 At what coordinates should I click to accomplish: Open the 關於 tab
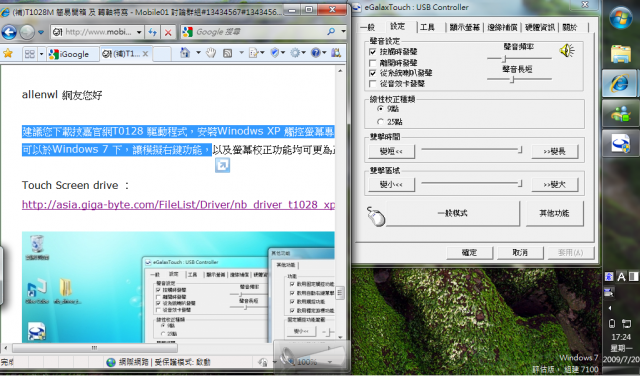[x=570, y=27]
